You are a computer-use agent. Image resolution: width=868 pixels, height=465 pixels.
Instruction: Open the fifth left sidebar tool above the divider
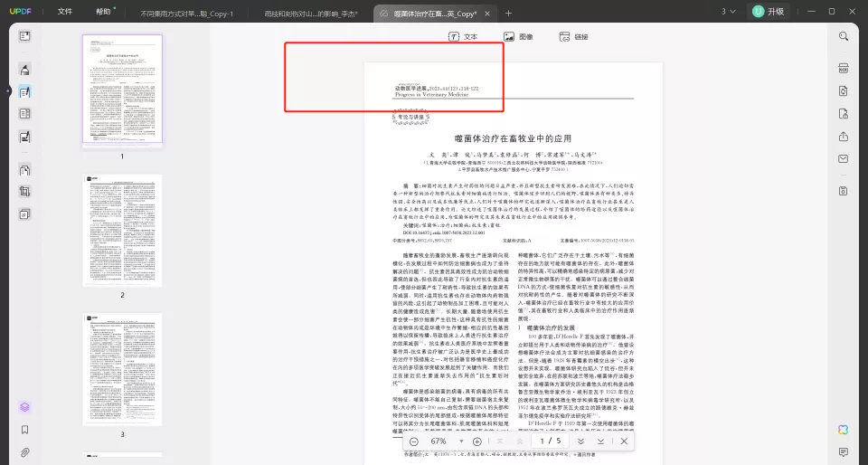(x=24, y=137)
